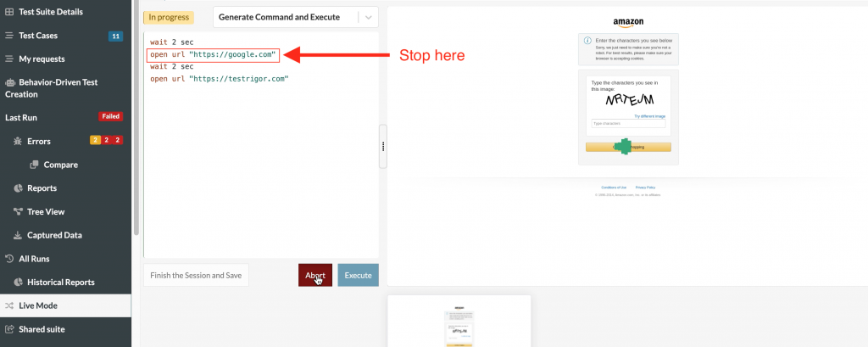
Task: Abort the running test session
Action: pos(314,275)
